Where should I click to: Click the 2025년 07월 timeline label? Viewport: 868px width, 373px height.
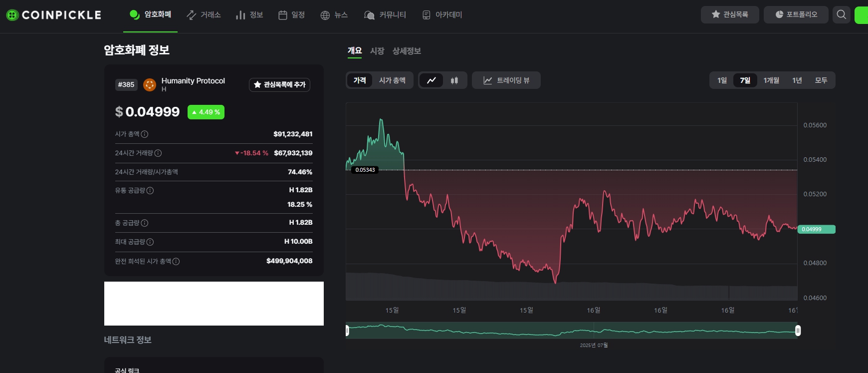[x=594, y=345]
